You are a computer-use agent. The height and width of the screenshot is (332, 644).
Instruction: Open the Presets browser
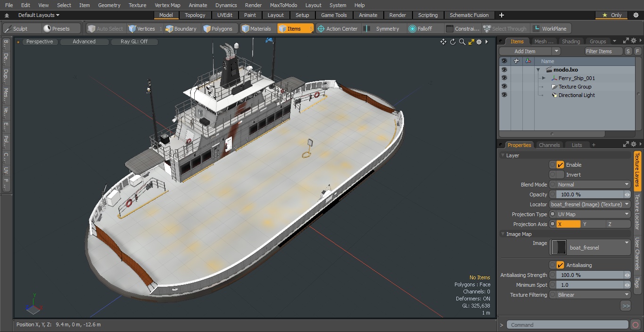tap(61, 29)
